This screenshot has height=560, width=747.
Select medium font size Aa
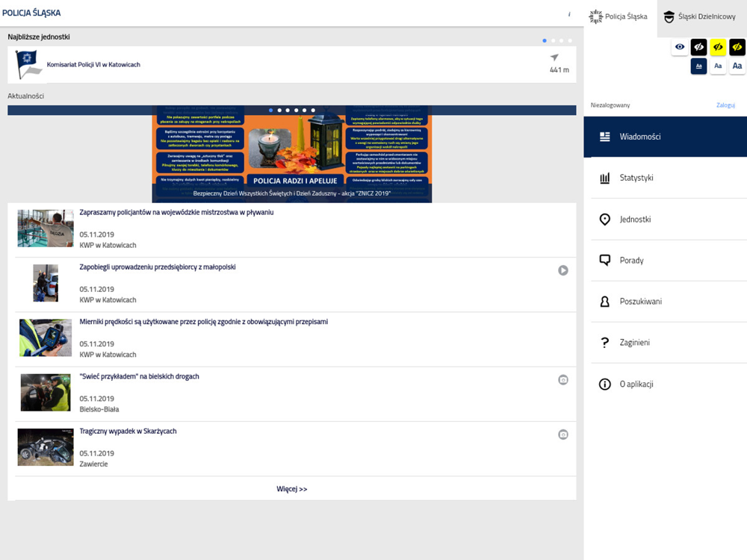718,66
